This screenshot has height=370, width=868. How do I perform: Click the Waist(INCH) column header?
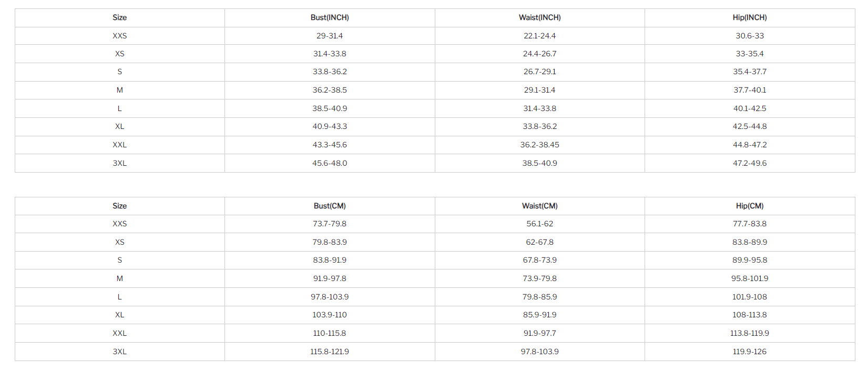pos(539,17)
